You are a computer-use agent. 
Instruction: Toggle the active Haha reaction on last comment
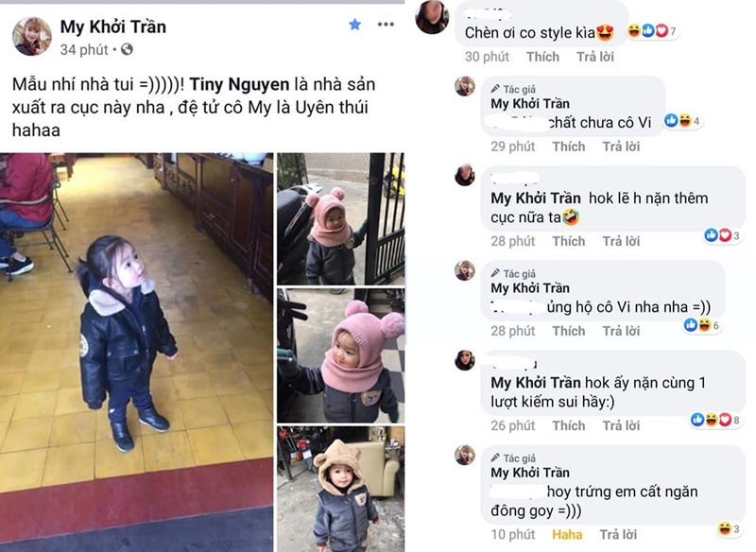[567, 535]
